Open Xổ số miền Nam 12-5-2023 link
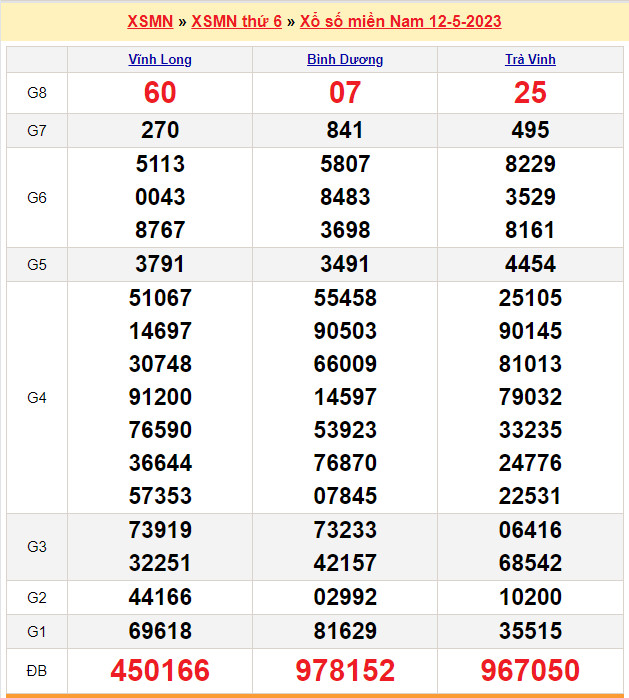Image resolution: width=629 pixels, height=698 pixels. coord(401,21)
